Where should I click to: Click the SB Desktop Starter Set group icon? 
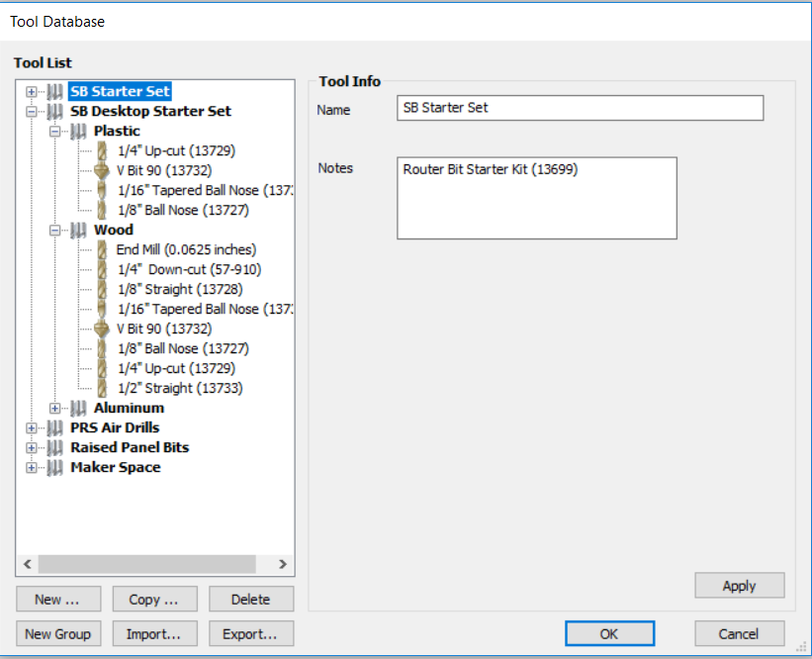(x=55, y=112)
